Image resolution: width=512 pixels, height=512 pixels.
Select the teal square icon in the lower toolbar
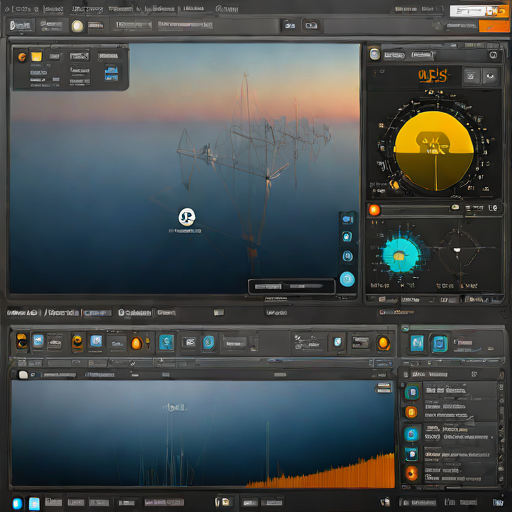[x=166, y=342]
